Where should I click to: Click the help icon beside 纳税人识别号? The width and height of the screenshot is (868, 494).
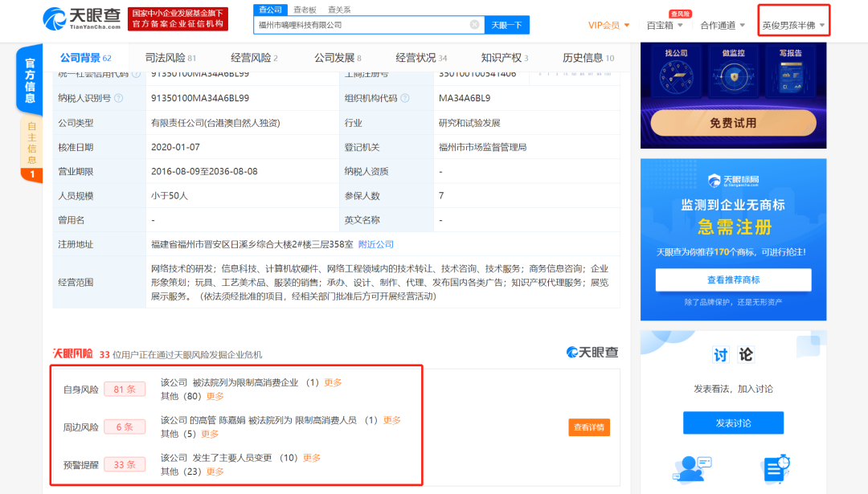119,98
